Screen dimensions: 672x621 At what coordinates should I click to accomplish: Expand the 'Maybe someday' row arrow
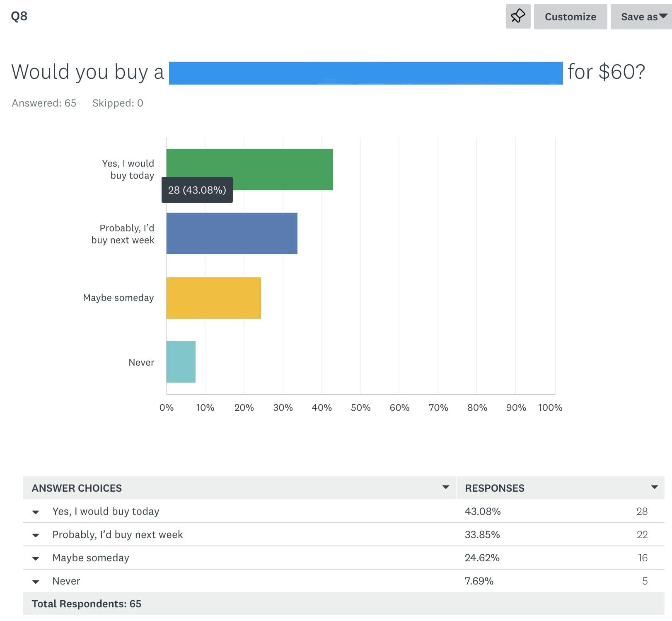coord(36,558)
